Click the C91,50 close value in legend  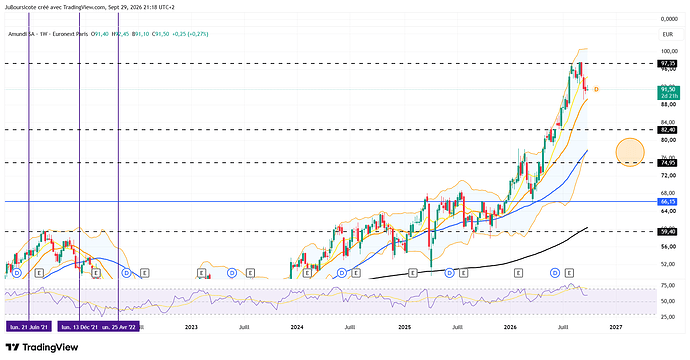161,34
